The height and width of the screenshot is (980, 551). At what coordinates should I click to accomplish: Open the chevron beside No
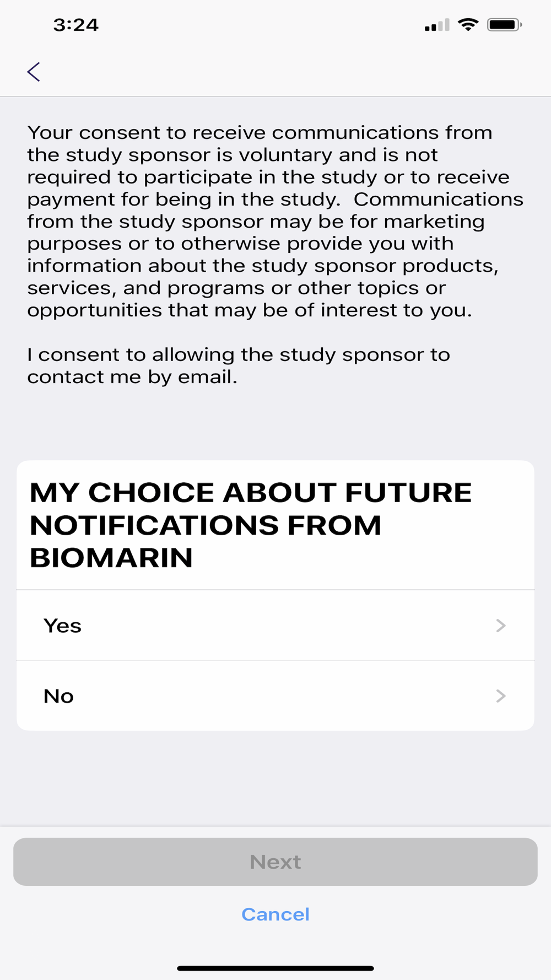point(501,696)
